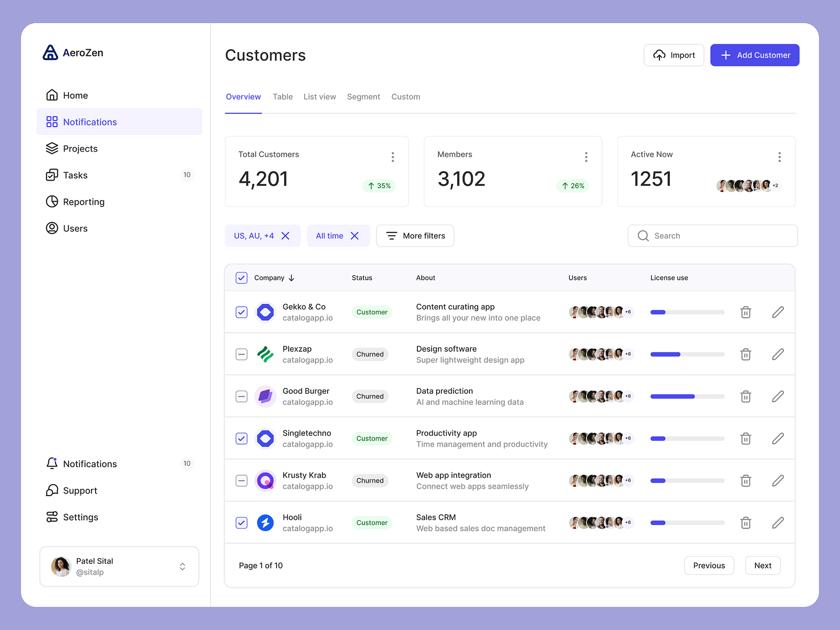Uncheck the Singletechno row checkbox
This screenshot has height=630, width=840.
tap(241, 438)
